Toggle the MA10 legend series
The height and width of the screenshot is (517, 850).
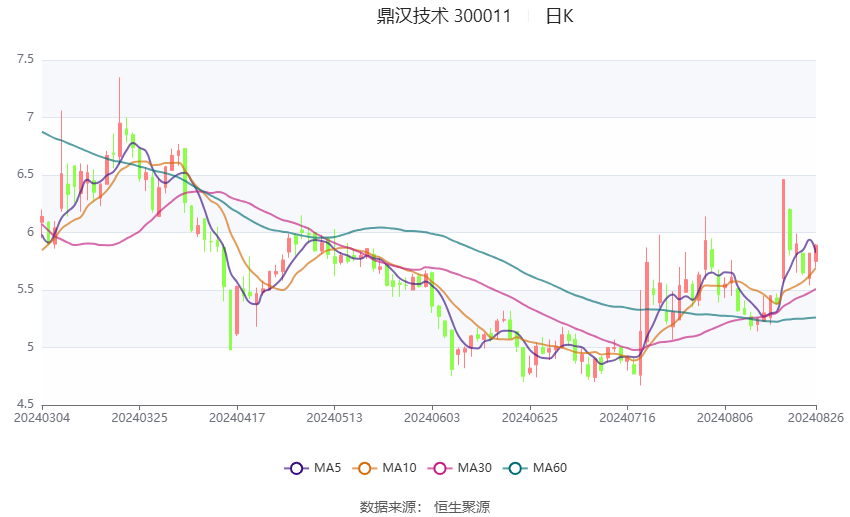point(384,468)
